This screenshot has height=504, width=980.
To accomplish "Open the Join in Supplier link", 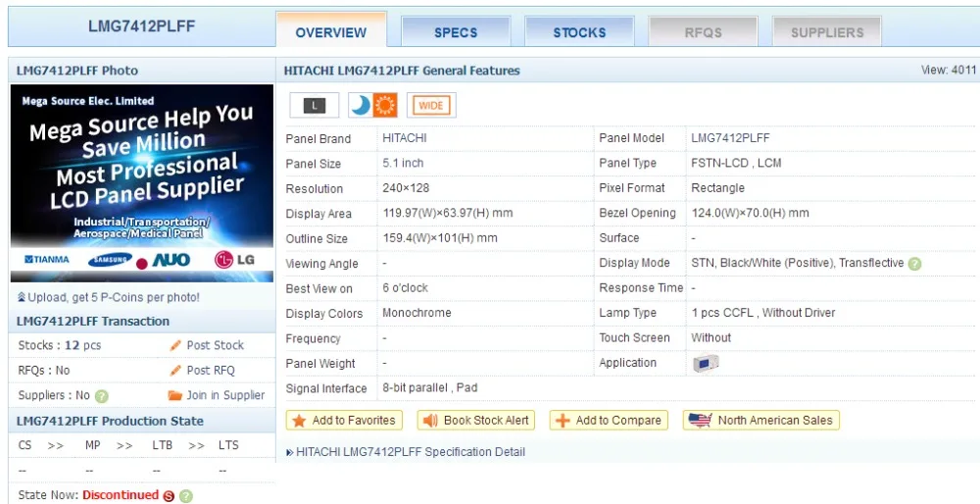I will (x=225, y=395).
